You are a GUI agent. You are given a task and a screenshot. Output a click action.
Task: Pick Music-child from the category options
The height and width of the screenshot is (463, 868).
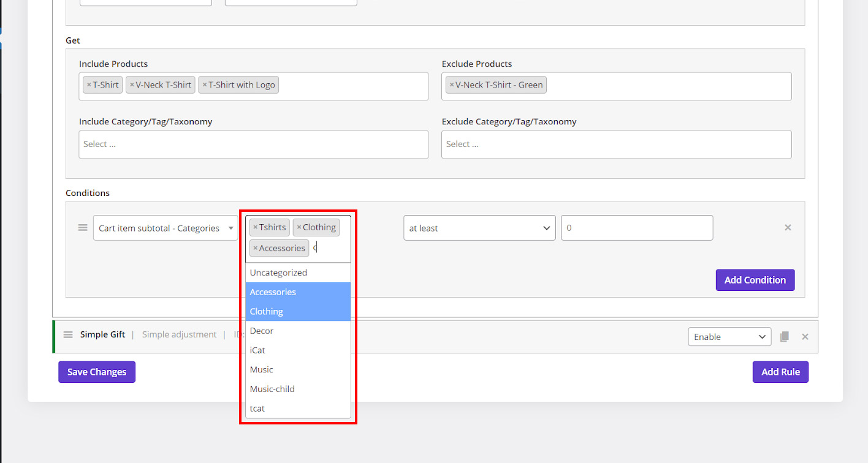pos(272,389)
